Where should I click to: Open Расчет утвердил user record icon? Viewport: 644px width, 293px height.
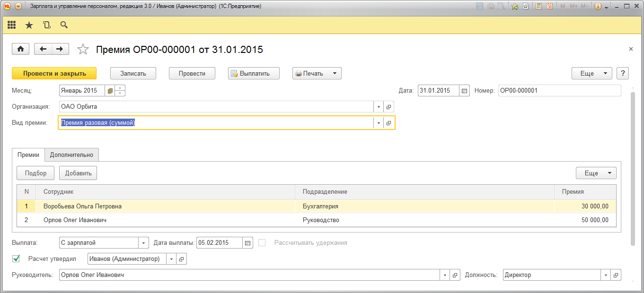181,259
